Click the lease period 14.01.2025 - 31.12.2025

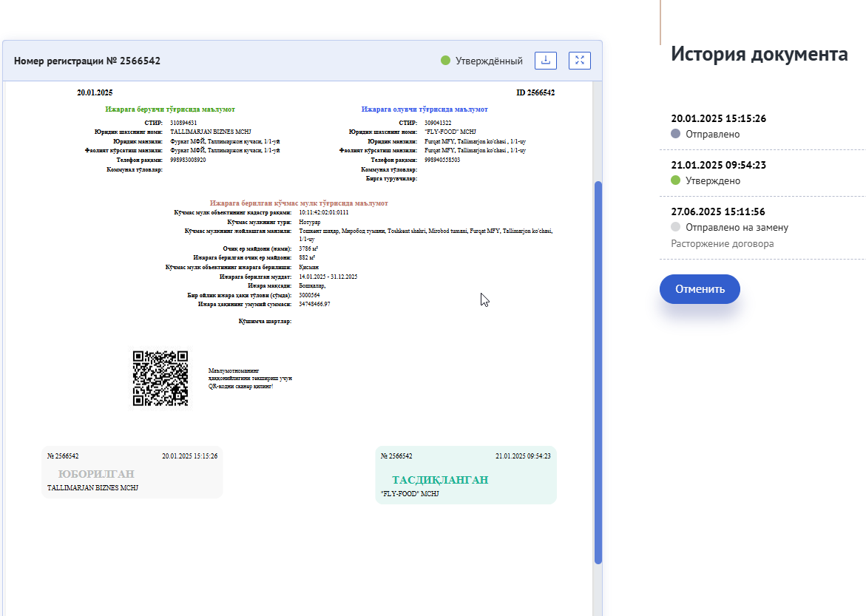328,277
